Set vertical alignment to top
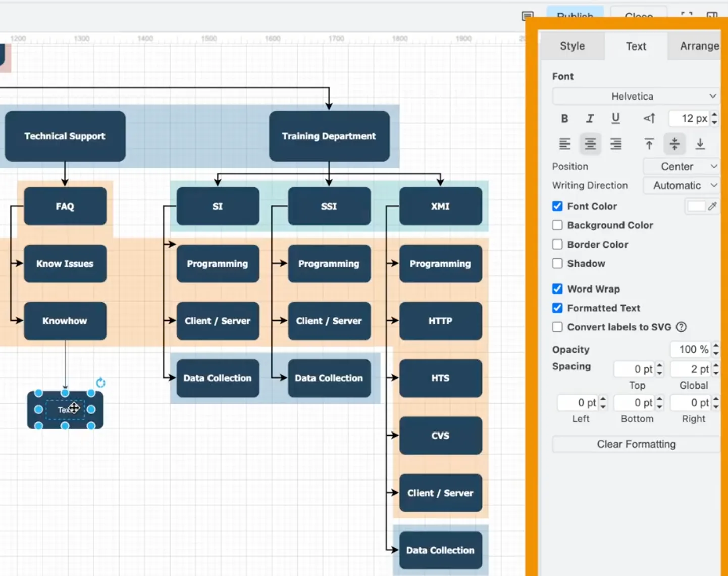 (649, 144)
